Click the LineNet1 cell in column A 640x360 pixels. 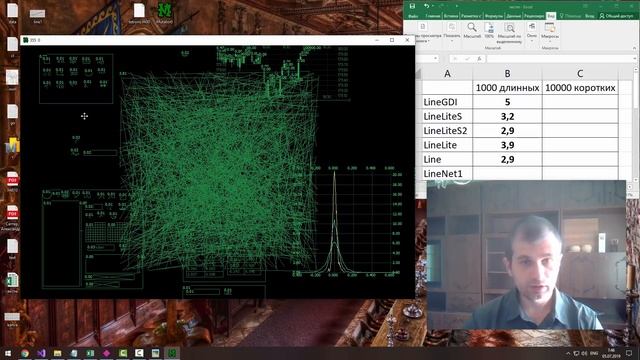(447, 173)
